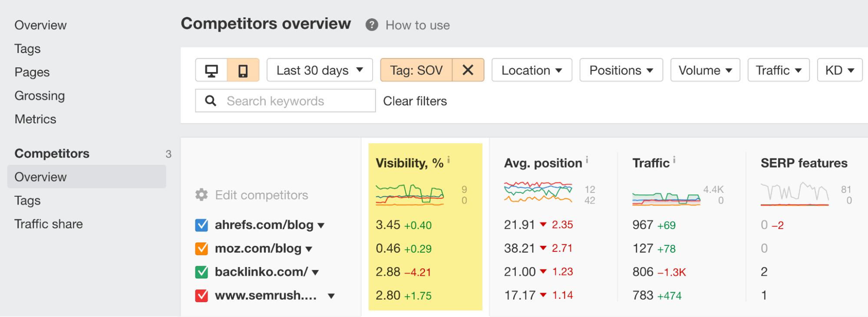Click the search magnifier icon

211,100
